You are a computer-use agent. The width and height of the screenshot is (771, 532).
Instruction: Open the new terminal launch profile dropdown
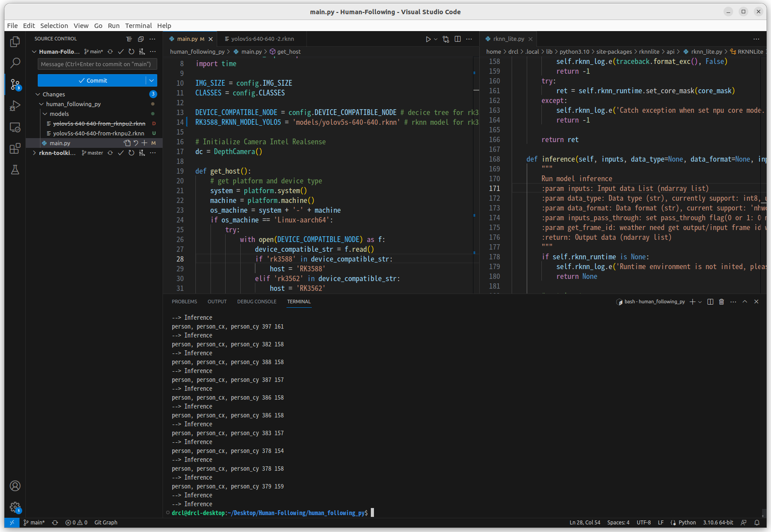700,302
